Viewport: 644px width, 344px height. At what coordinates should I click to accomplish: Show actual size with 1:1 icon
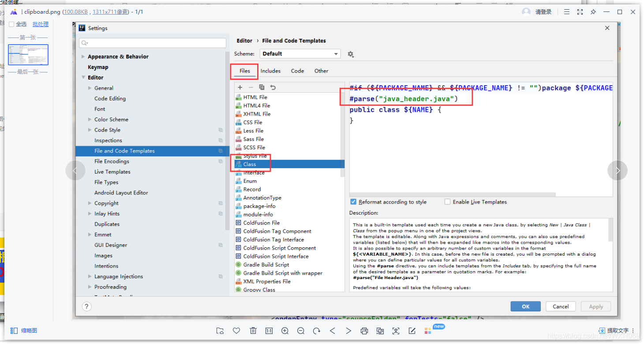coord(269,331)
